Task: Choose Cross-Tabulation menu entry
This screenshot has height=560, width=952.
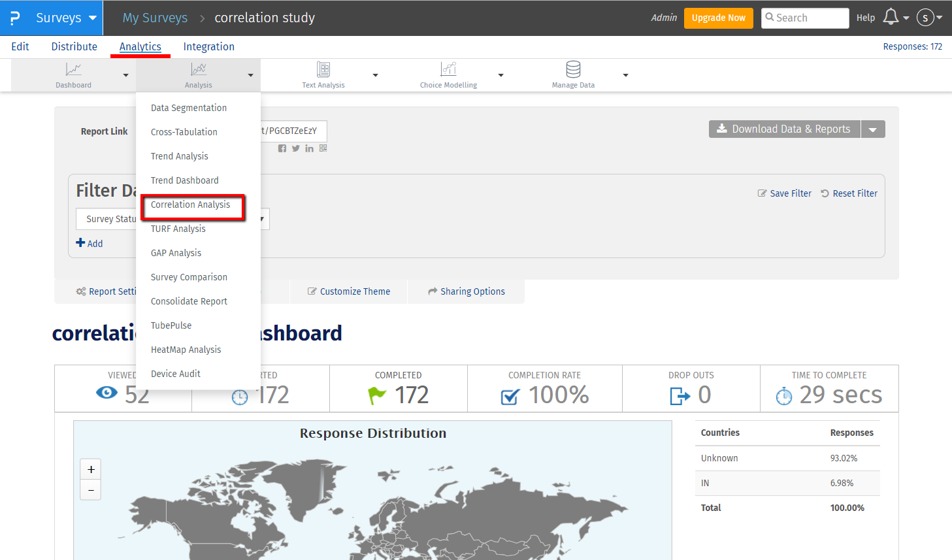Action: click(184, 132)
